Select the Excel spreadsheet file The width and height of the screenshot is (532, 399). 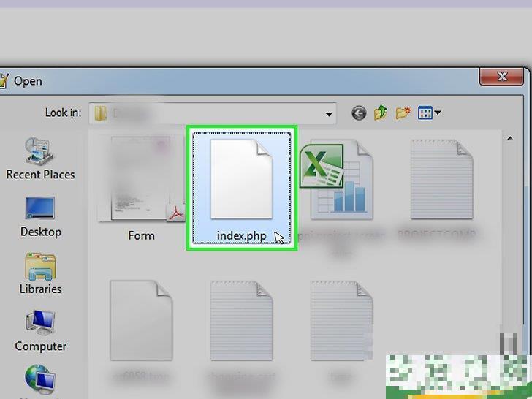(x=341, y=183)
